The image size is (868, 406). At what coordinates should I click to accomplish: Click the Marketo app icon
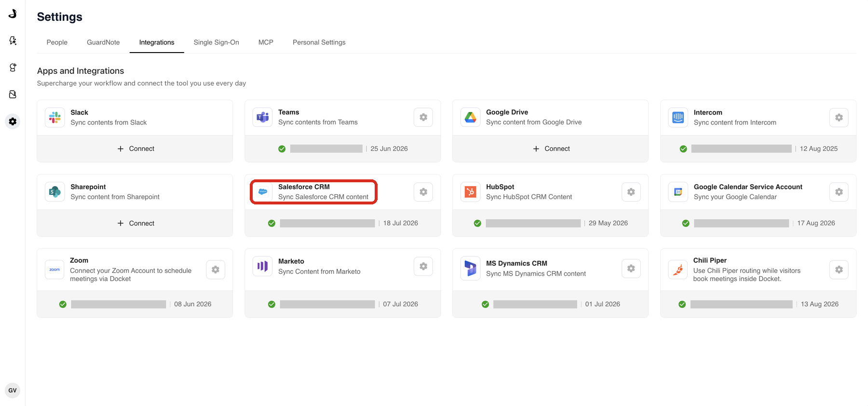click(263, 266)
